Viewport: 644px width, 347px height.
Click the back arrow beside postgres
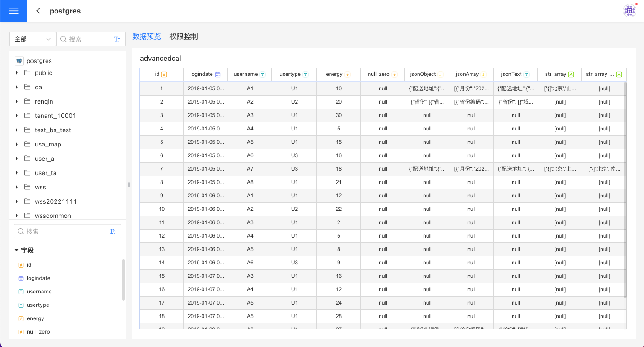38,11
